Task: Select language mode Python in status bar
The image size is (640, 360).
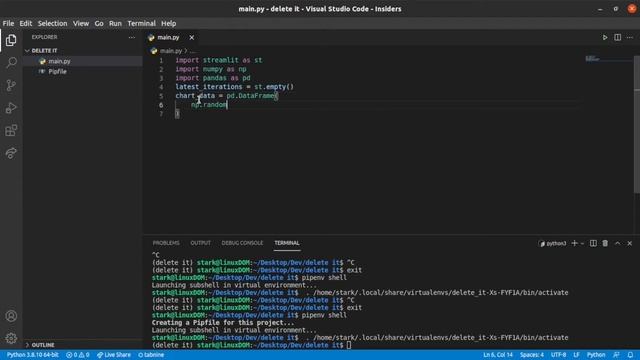Action: [596, 355]
